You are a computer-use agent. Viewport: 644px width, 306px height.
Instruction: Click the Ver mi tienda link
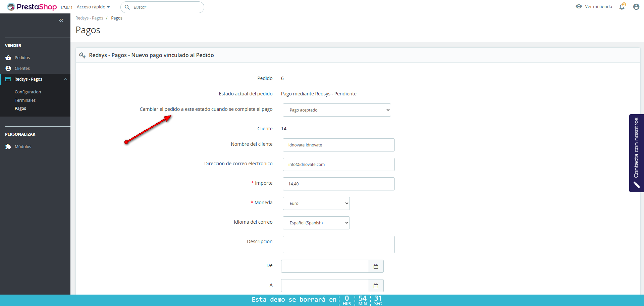(598, 6)
